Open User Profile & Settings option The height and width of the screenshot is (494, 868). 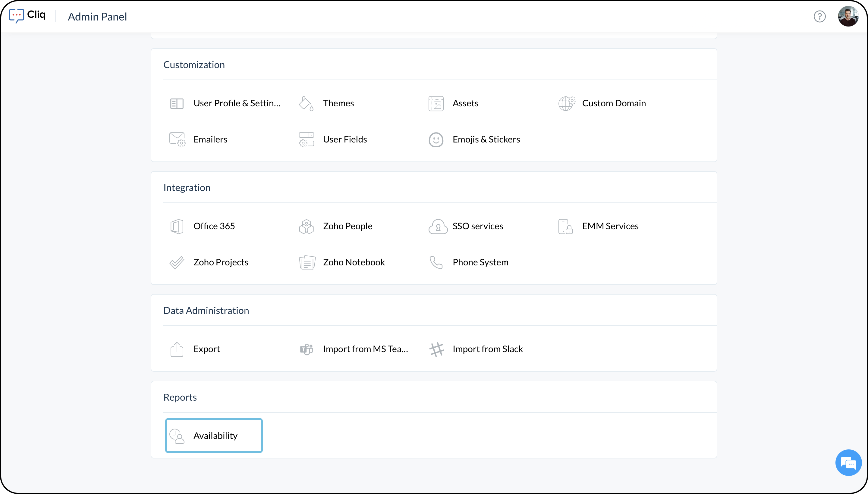point(237,103)
